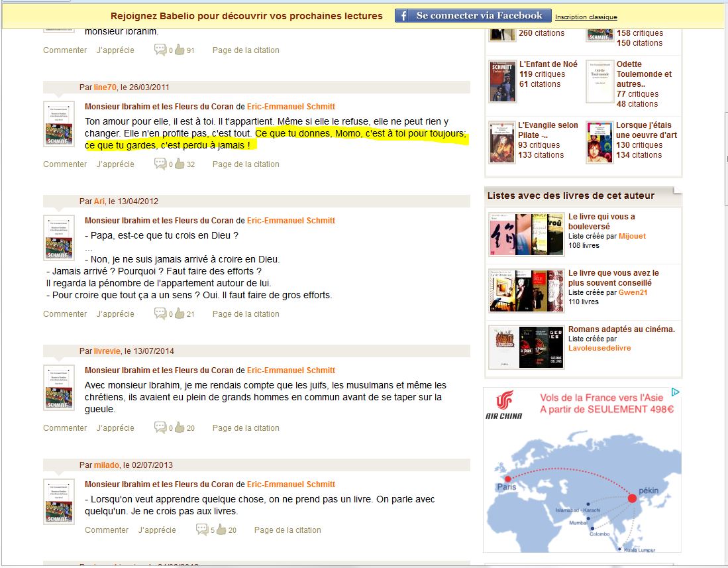Open Page de la citation for milado's quote
This screenshot has width=728, height=568.
pyautogui.click(x=287, y=530)
